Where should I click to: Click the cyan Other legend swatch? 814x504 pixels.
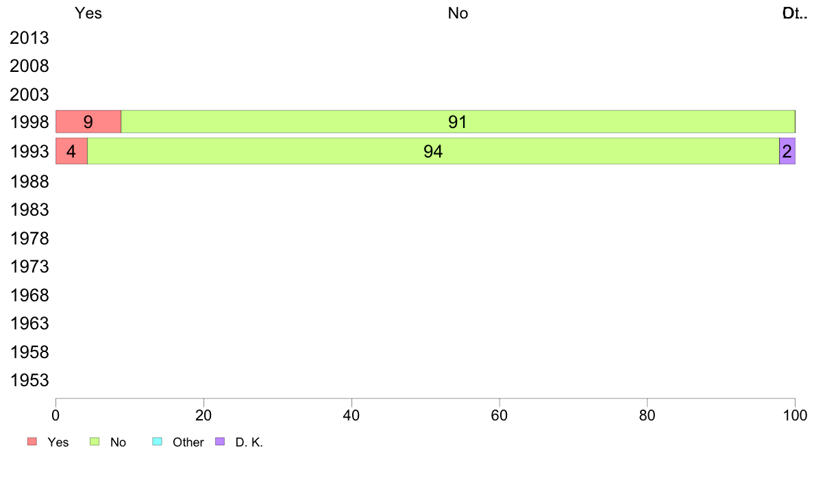click(x=158, y=441)
